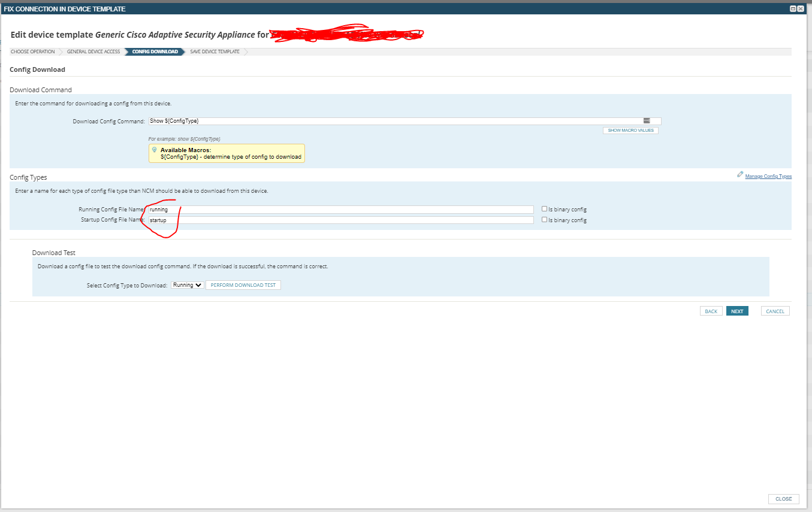
Task: Click the Back button
Action: [x=711, y=311]
